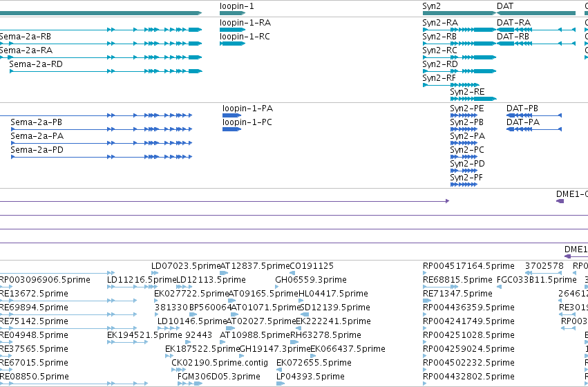
Task: Click protein label loopin-1-PC
Action: click(247, 122)
